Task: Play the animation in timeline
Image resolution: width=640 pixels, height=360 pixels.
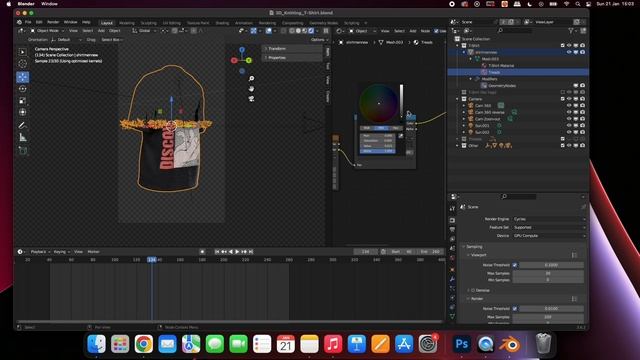Action: [237, 252]
